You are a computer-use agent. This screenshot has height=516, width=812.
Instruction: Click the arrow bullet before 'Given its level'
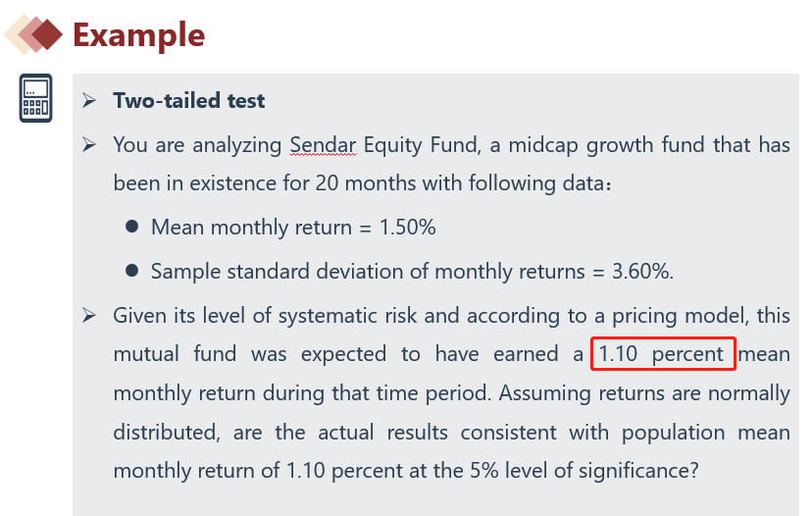pyautogui.click(x=89, y=316)
